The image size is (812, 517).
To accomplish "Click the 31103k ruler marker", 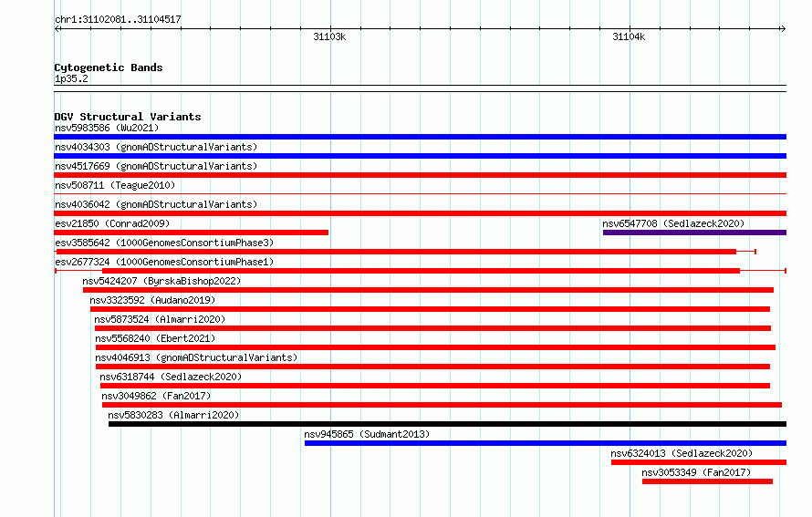I will pyautogui.click(x=329, y=36).
